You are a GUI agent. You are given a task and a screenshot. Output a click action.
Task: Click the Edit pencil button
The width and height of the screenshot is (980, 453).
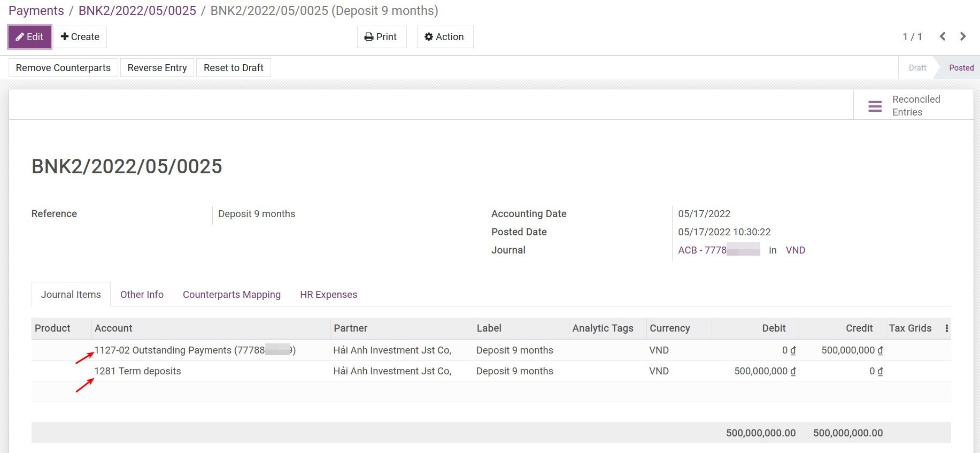pyautogui.click(x=29, y=37)
